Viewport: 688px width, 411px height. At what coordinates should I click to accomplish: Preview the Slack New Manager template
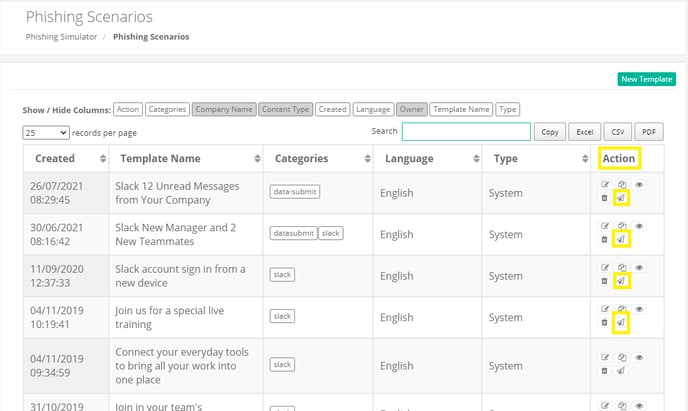(x=639, y=226)
